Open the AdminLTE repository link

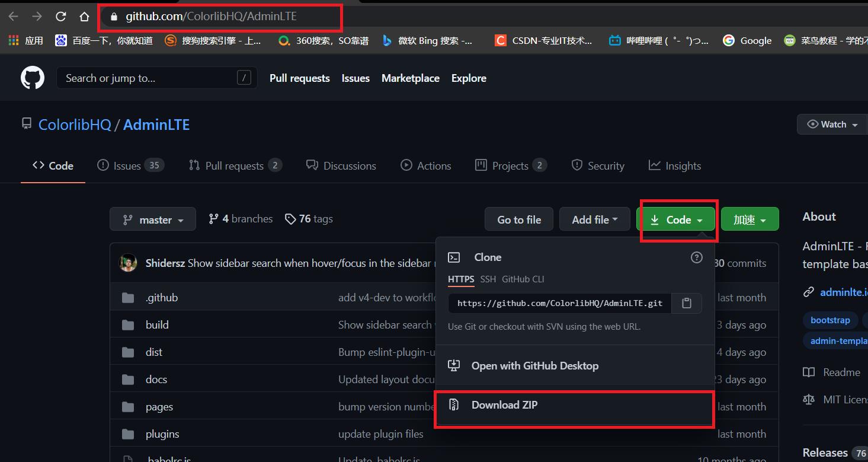[156, 125]
